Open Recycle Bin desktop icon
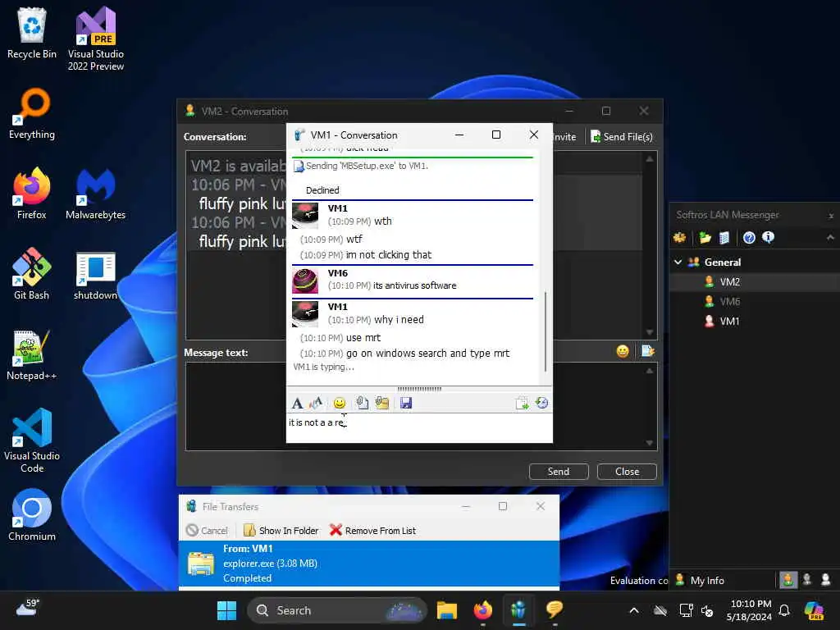 (32, 33)
